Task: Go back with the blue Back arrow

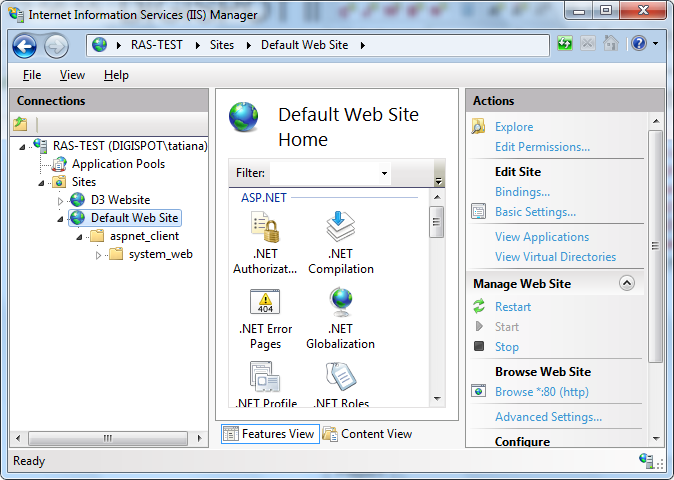Action: click(25, 46)
